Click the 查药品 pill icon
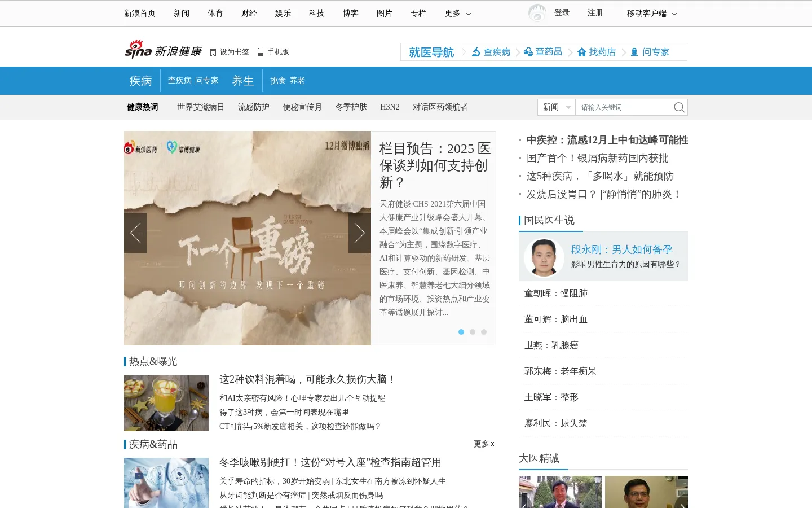 coord(528,52)
